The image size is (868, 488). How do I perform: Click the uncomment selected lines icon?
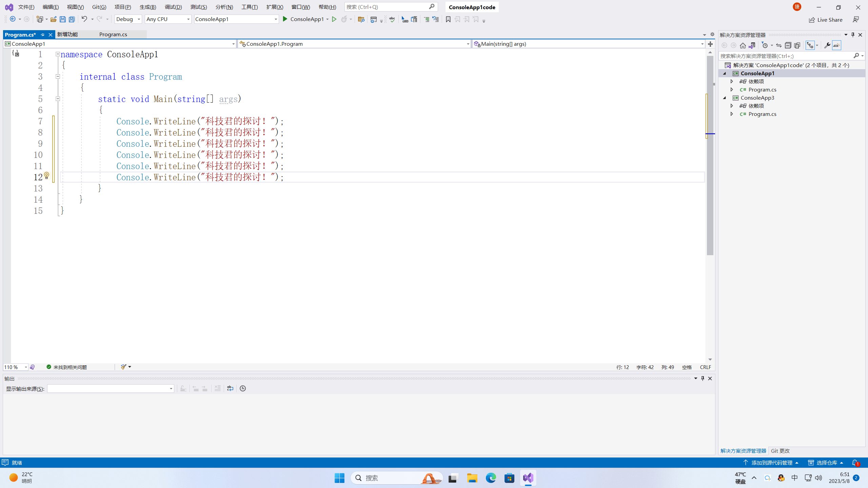436,19
